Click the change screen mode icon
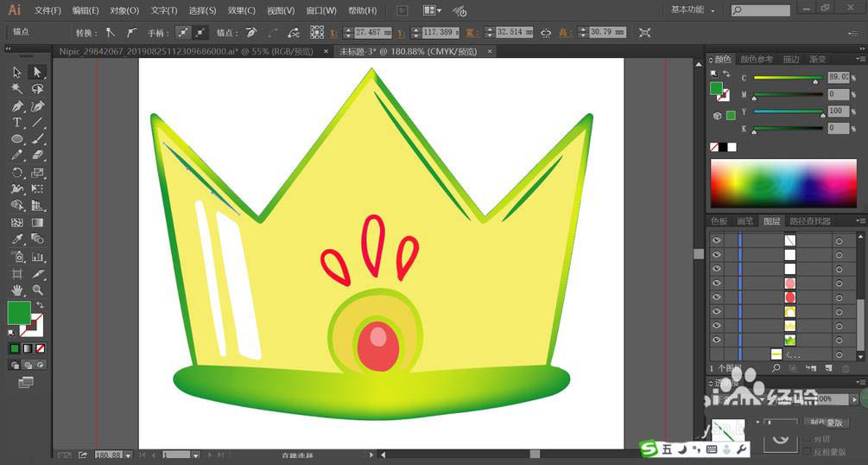The image size is (868, 465). point(26,382)
